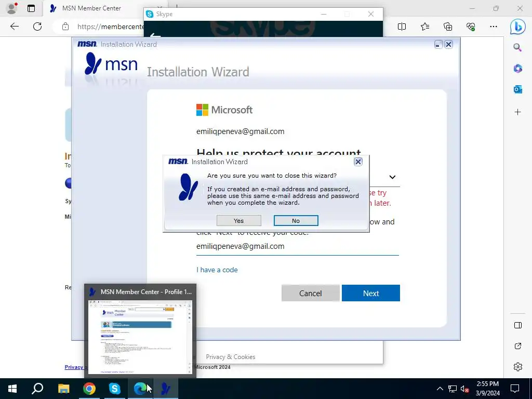Click the Edge address bar URL
Viewport: 532px width, 399px height.
(x=110, y=26)
